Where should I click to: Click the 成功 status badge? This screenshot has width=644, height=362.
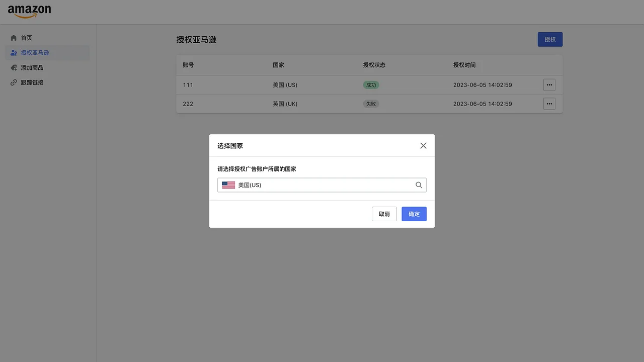[371, 85]
